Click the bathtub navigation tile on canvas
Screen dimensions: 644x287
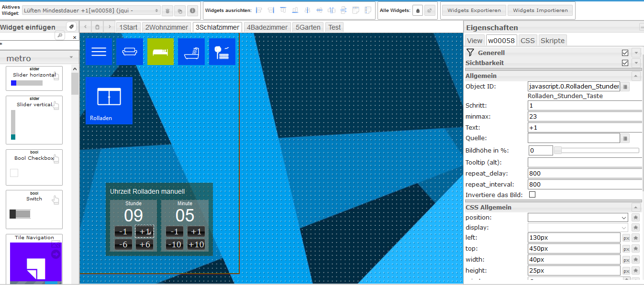(x=191, y=52)
